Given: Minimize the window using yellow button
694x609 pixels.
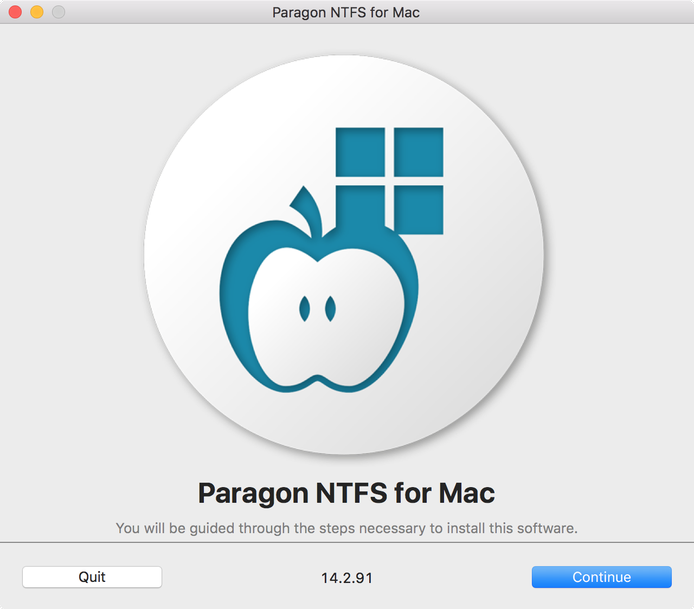Looking at the screenshot, I should coord(37,12).
